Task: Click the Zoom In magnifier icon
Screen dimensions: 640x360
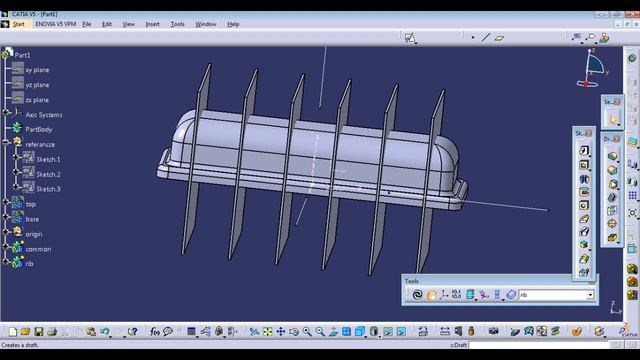Action: click(307, 332)
